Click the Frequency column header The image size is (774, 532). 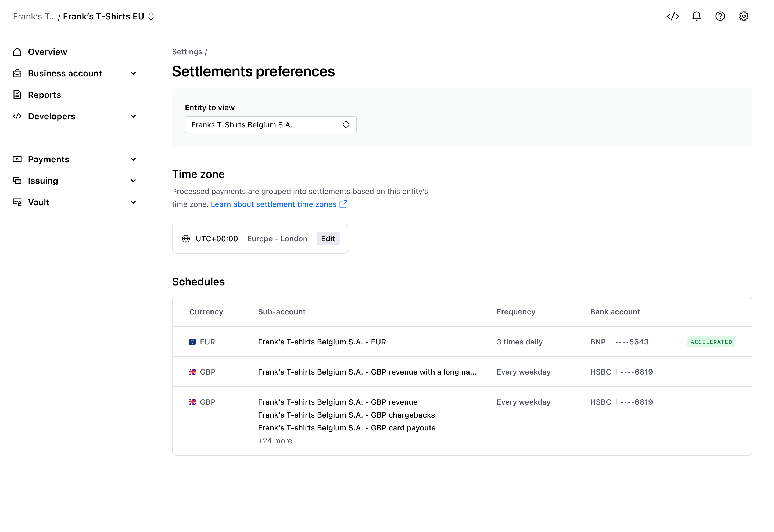[516, 312]
